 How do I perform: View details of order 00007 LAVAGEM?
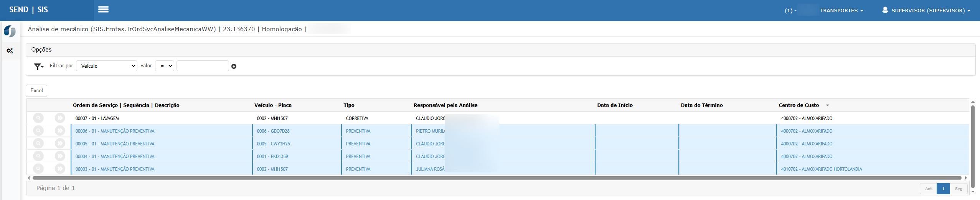click(38, 118)
